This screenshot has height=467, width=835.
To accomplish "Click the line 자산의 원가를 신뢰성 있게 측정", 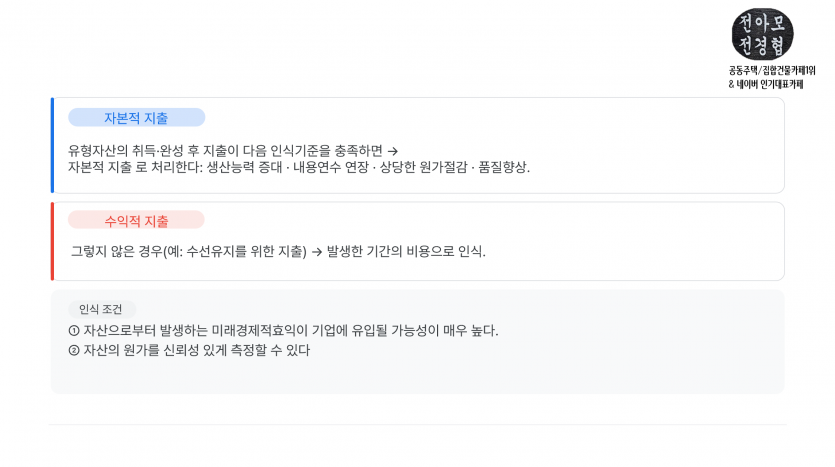I will click(189, 350).
